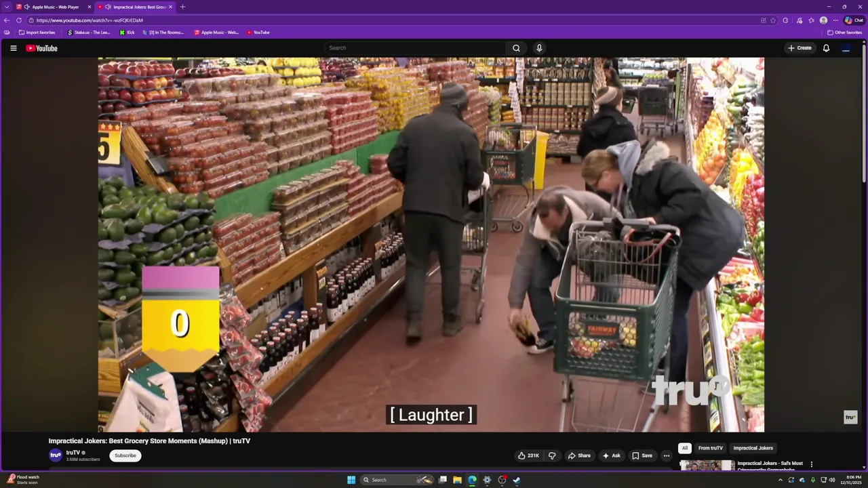Open the Other favorites folder
The width and height of the screenshot is (868, 488).
click(844, 33)
